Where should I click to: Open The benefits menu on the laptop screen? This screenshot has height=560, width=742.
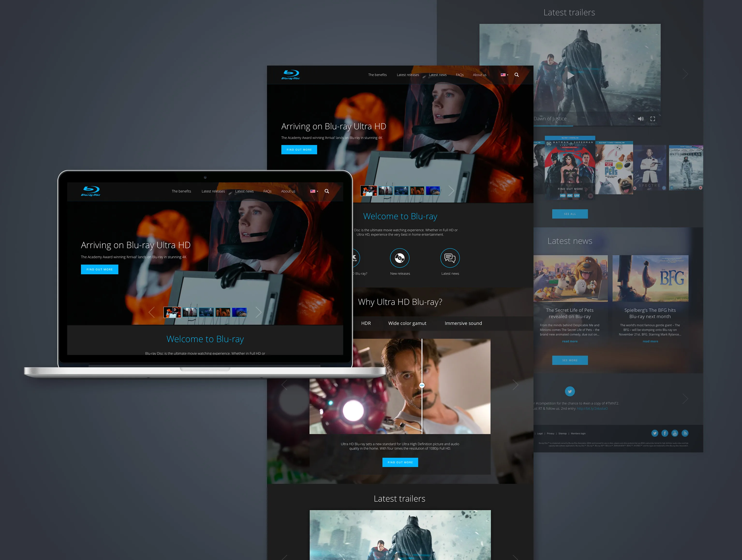point(181,191)
